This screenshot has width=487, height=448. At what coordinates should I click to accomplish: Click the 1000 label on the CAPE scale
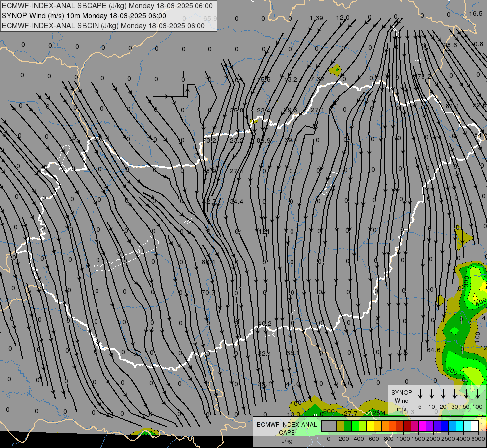click(403, 439)
